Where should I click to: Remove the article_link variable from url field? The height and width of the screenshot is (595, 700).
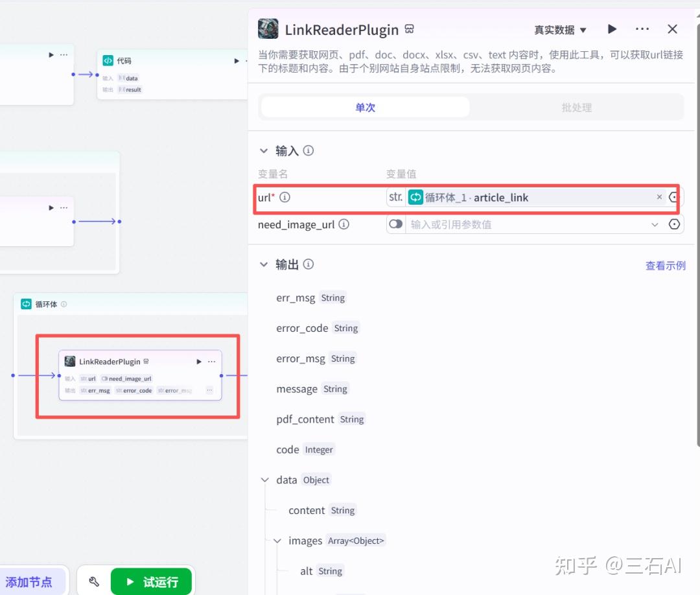pyautogui.click(x=659, y=197)
